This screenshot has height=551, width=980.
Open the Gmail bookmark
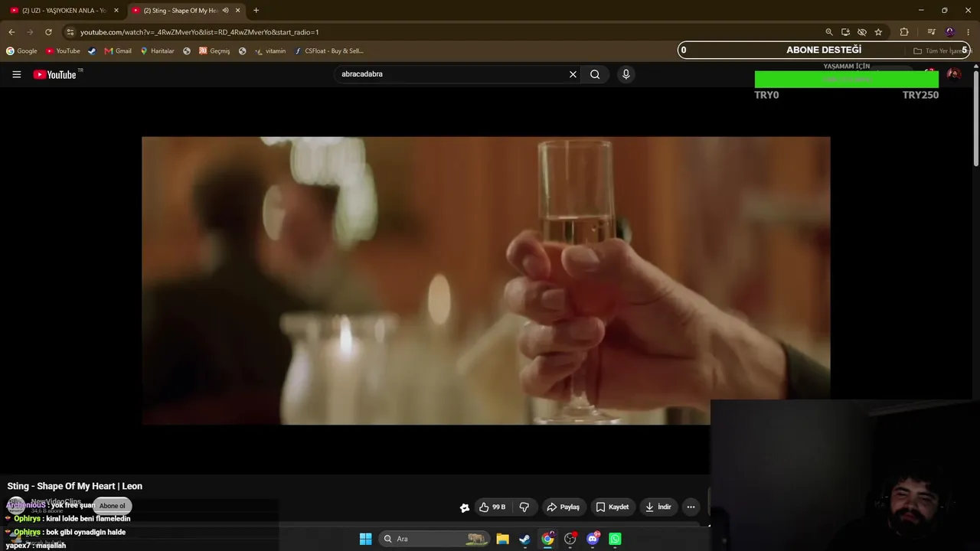tap(118, 51)
